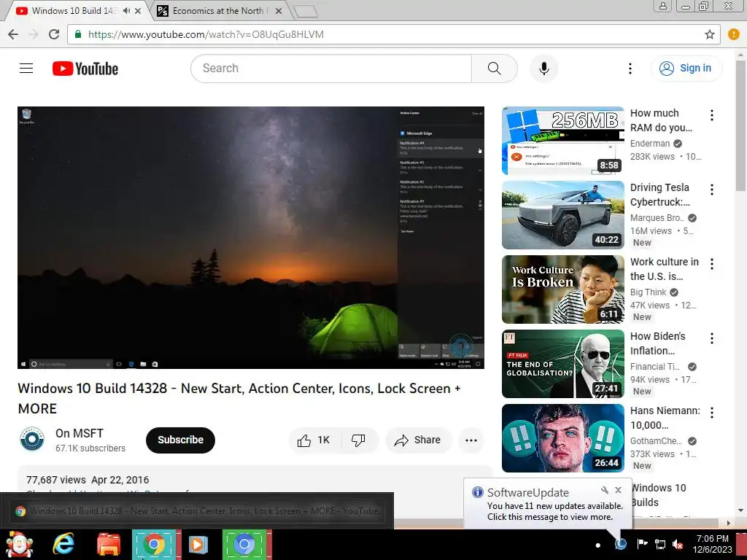Viewport: 747px width, 560px height.
Task: Subscribe to On MSFT channel
Action: [181, 440]
